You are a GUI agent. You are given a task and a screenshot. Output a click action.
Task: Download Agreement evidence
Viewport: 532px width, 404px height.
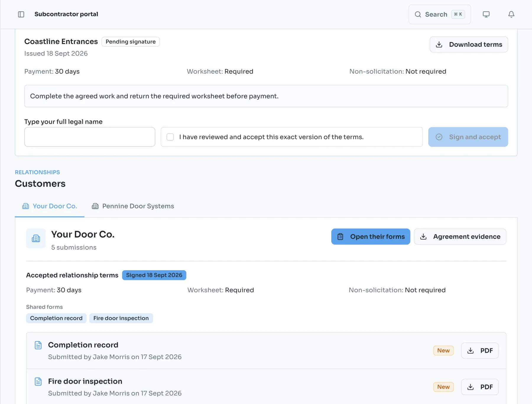pos(460,237)
